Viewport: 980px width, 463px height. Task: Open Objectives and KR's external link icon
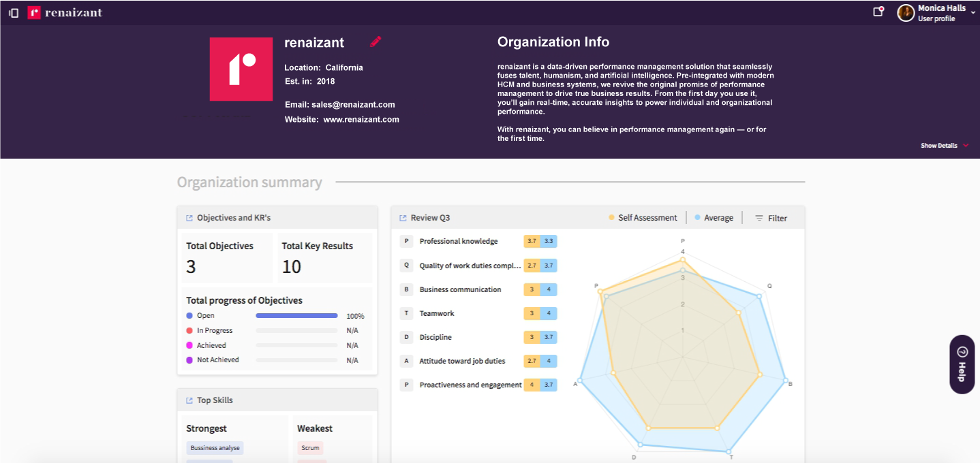(x=189, y=218)
